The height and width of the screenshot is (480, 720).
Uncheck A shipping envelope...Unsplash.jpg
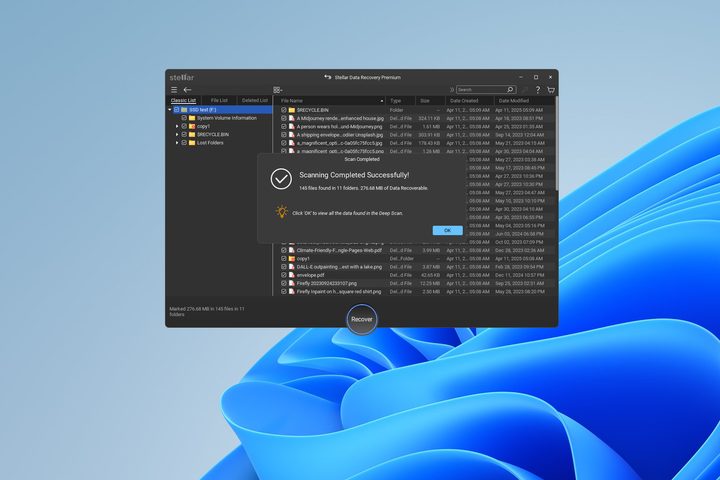[x=284, y=135]
